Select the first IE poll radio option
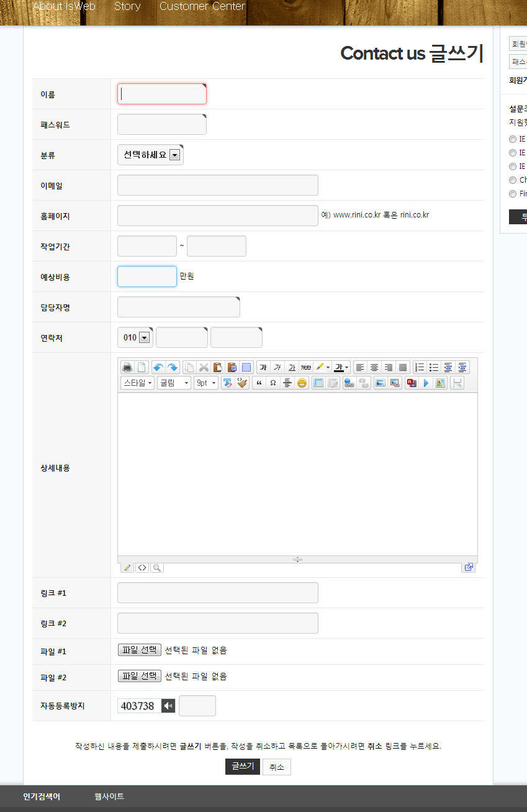Image resolution: width=527 pixels, height=812 pixels. (x=513, y=139)
